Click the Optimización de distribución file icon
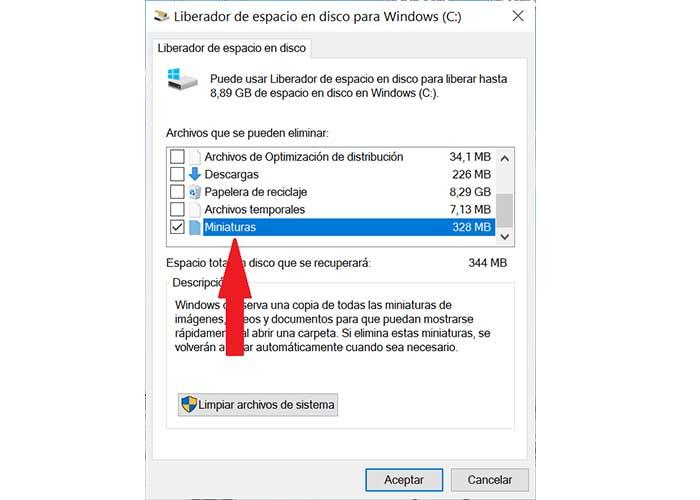This screenshot has width=700, height=500. (195, 157)
